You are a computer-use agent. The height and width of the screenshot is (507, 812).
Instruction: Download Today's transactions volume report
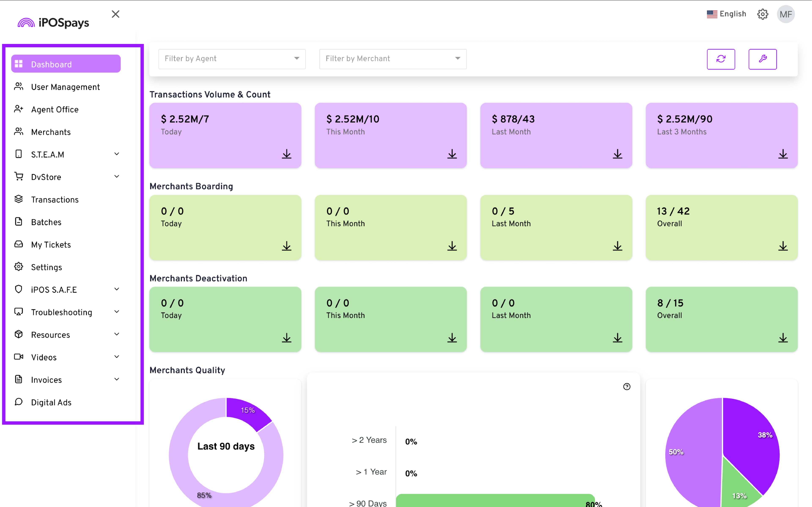(287, 154)
